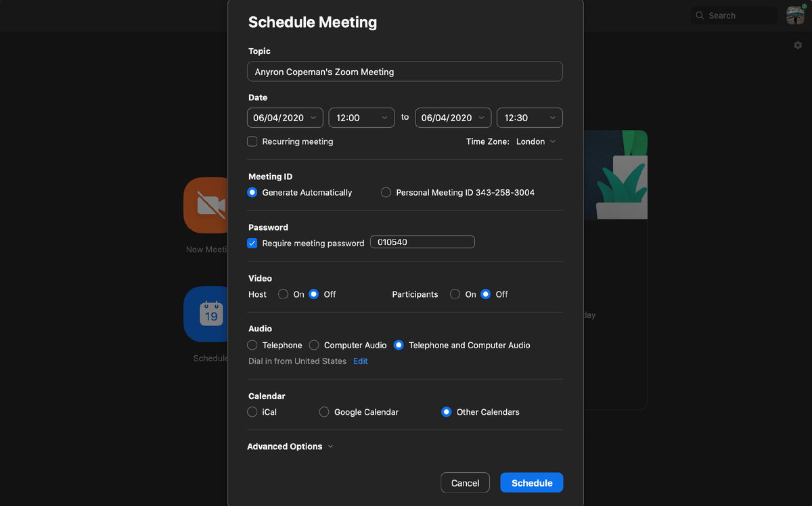Screen dimensions: 812x506
Task: Click the Cancel button
Action: (x=466, y=483)
